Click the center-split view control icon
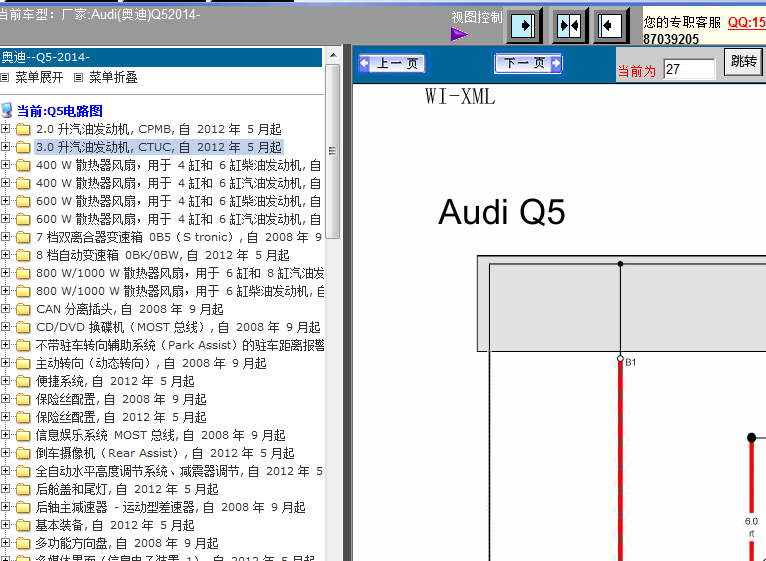 [x=569, y=24]
